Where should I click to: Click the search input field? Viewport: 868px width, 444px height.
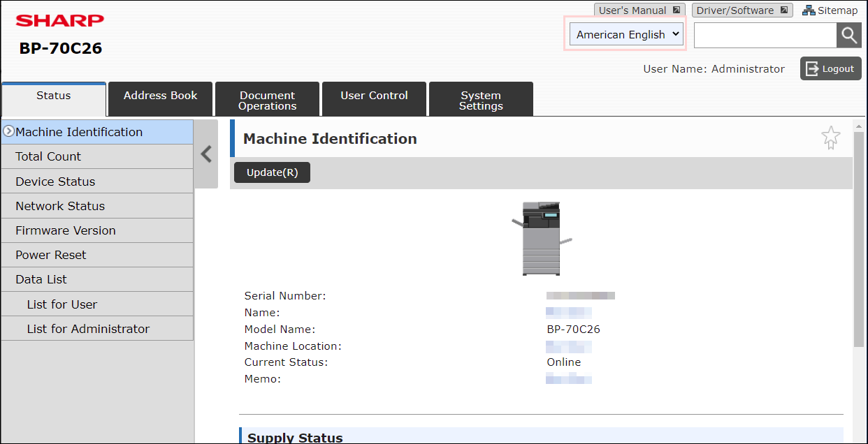tap(765, 35)
